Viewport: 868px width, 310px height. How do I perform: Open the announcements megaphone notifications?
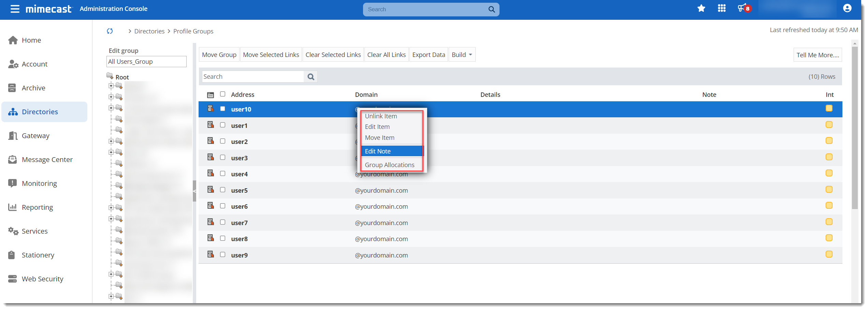click(742, 9)
